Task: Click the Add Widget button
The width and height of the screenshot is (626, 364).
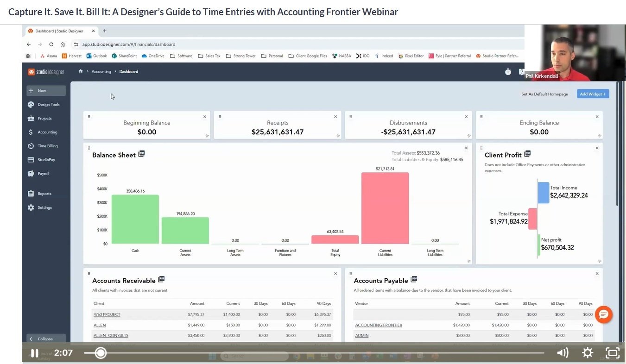Action: pyautogui.click(x=593, y=94)
